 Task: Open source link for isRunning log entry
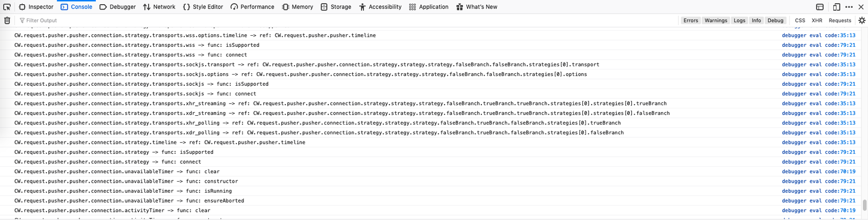point(818,191)
